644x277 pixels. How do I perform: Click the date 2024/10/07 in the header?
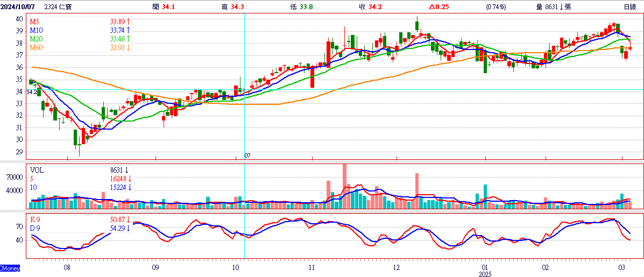20,6
